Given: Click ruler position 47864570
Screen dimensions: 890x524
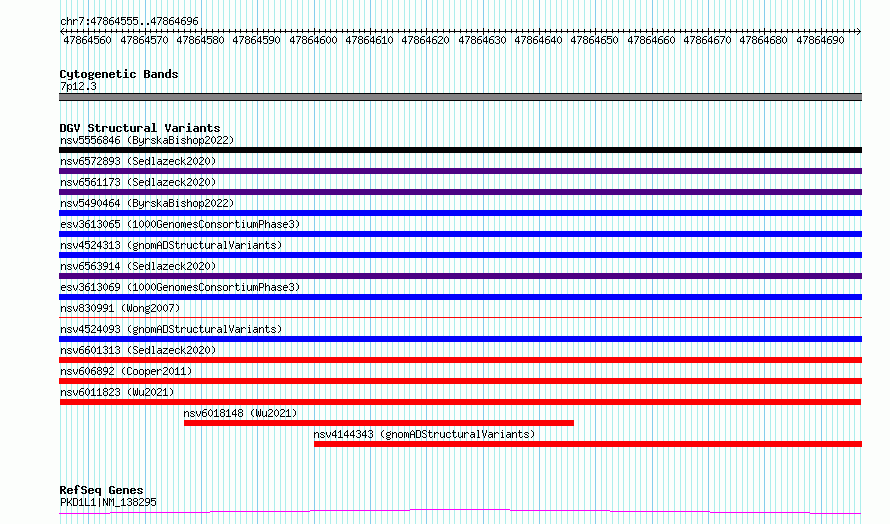Looking at the screenshot, I should (x=144, y=40).
